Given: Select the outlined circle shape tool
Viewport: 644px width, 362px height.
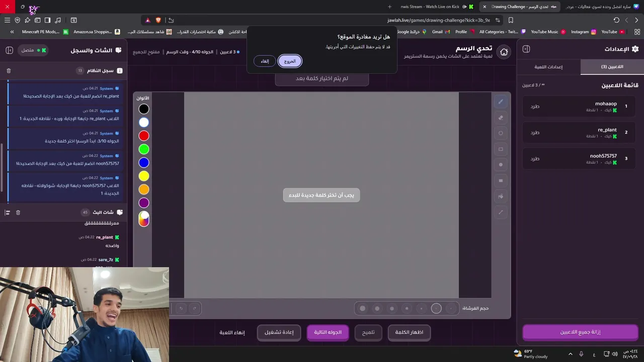Looking at the screenshot, I should coord(501,133).
